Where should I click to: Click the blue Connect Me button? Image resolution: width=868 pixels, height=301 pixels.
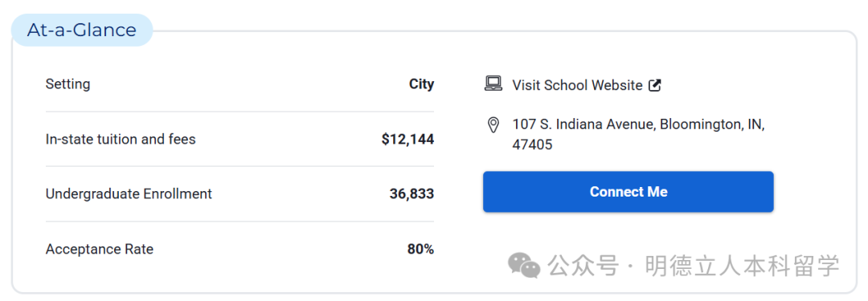(628, 192)
